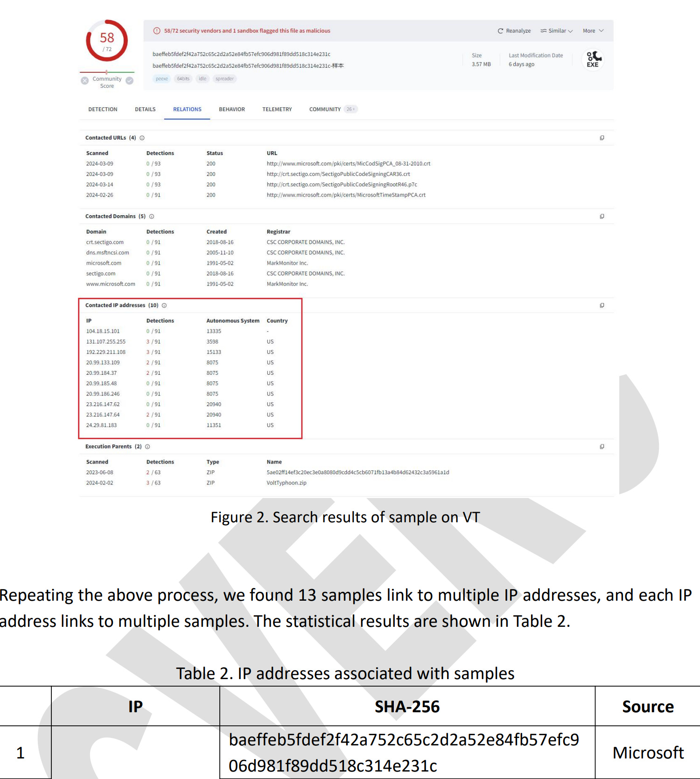The width and height of the screenshot is (700, 779).
Task: Open the COMMUNITY tab
Action: [333, 109]
